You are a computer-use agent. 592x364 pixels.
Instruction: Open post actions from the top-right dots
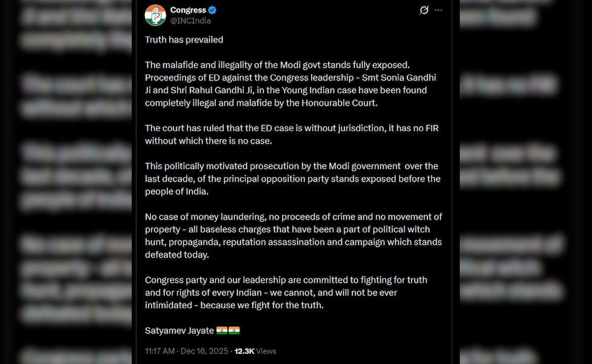[438, 10]
